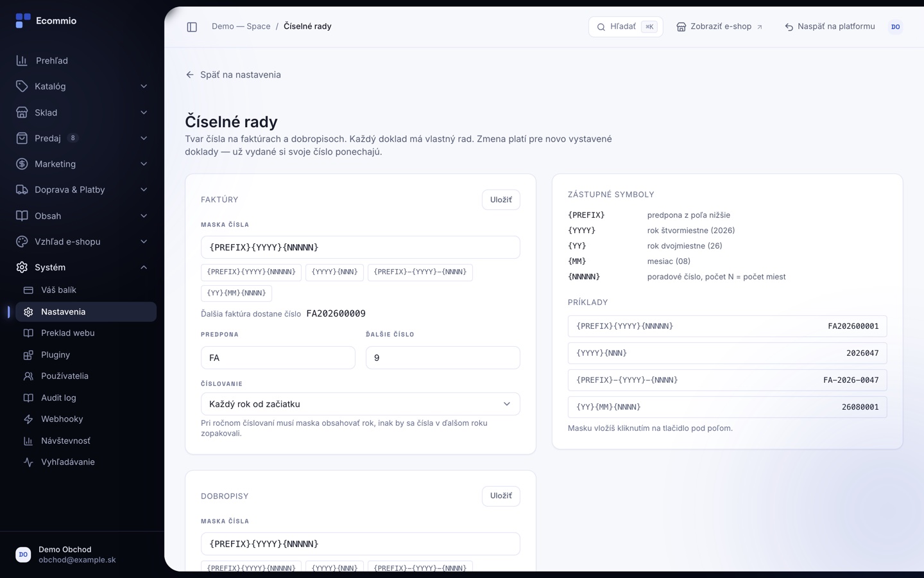Expand the Katalóg menu chevron
924x578 pixels.
click(x=144, y=86)
